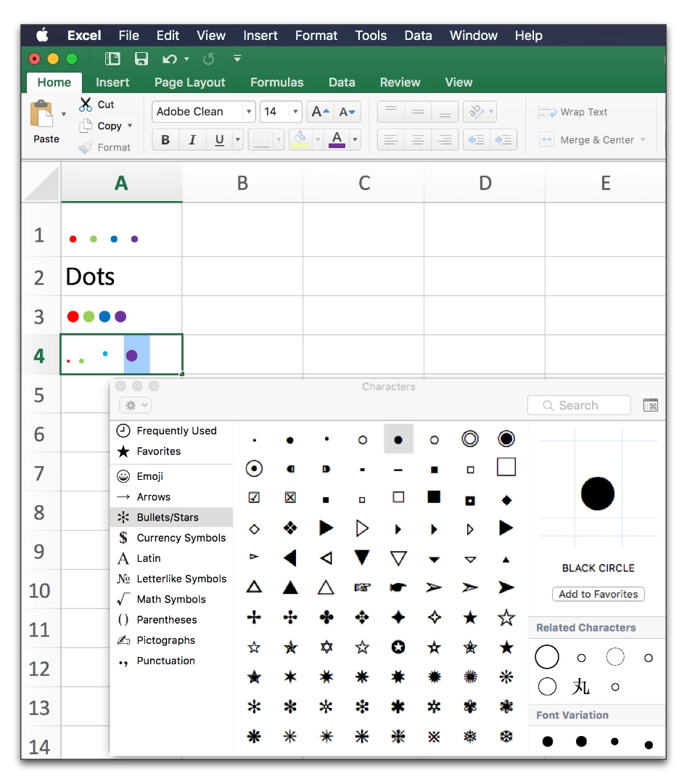Click the Undo arrow icon
Image resolution: width=687 pixels, height=784 pixels.
tap(170, 59)
